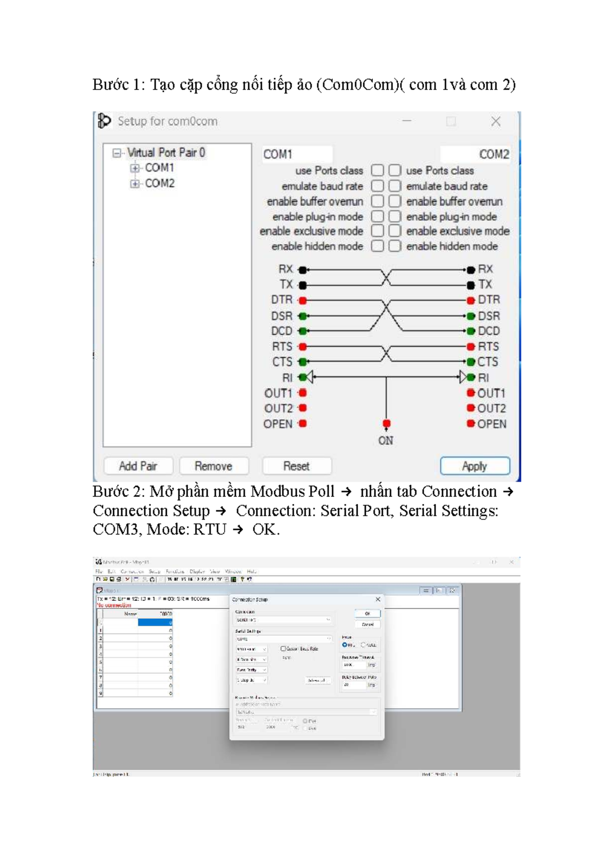Open the data bits dropdown in Connection Setup

click(251, 660)
